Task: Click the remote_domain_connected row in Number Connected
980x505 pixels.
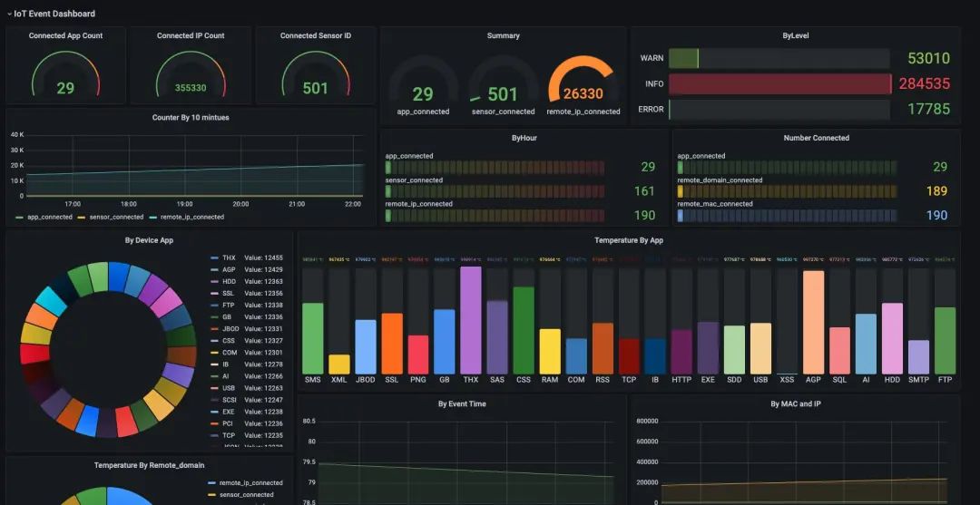Action: (787, 191)
